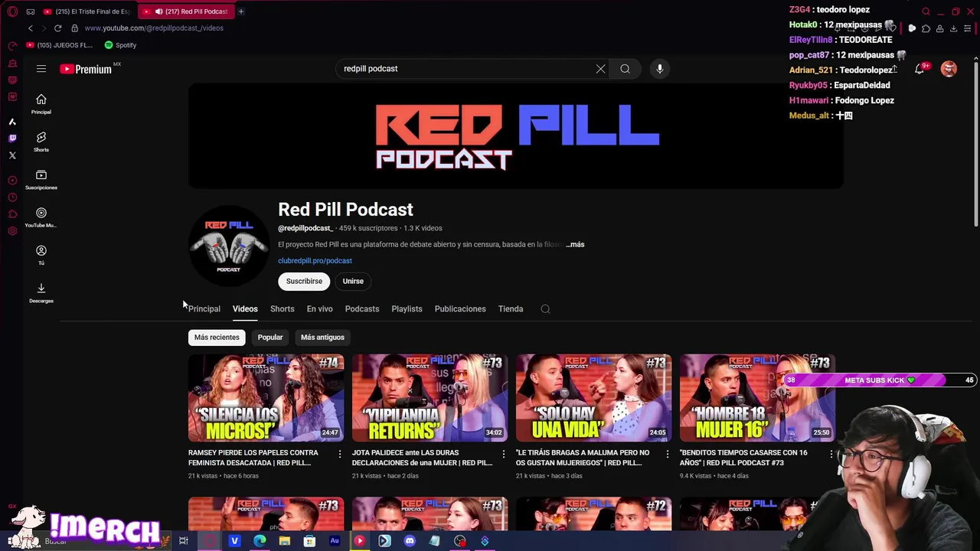Select the Más recientes filter chip

click(217, 337)
